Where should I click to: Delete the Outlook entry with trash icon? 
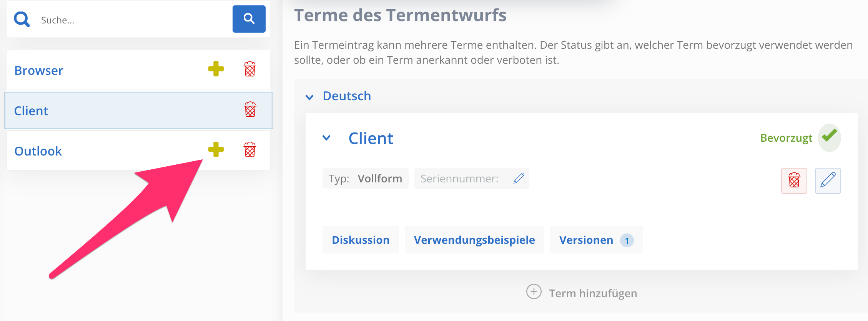pos(250,149)
